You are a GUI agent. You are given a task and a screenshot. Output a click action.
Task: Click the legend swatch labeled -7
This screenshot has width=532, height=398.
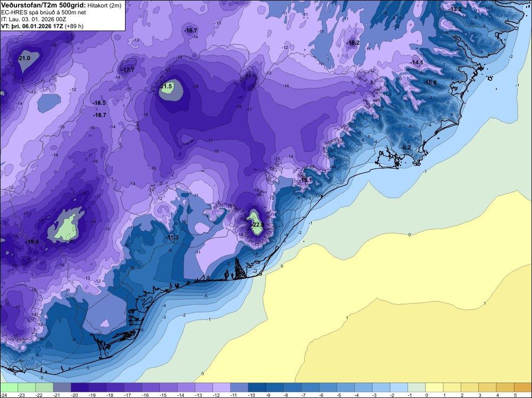pos(310,387)
